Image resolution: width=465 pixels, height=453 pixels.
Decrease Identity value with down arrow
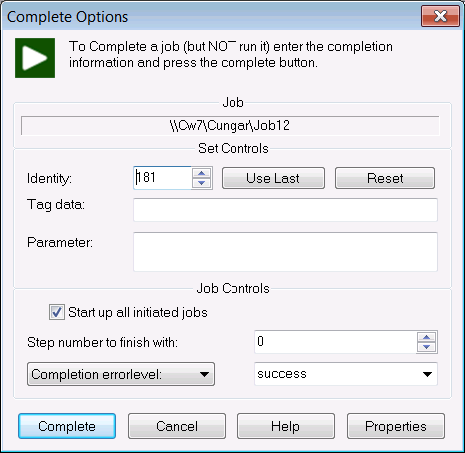tap(201, 183)
